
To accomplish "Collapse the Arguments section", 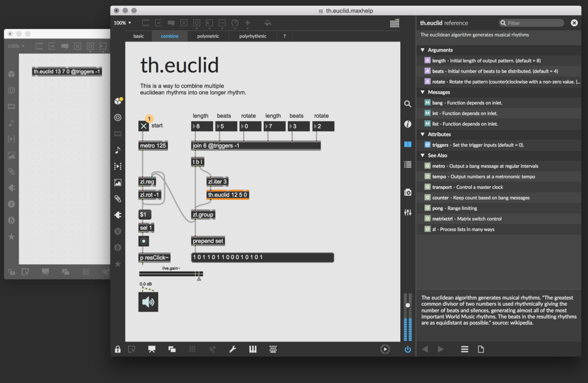I will pyautogui.click(x=422, y=50).
